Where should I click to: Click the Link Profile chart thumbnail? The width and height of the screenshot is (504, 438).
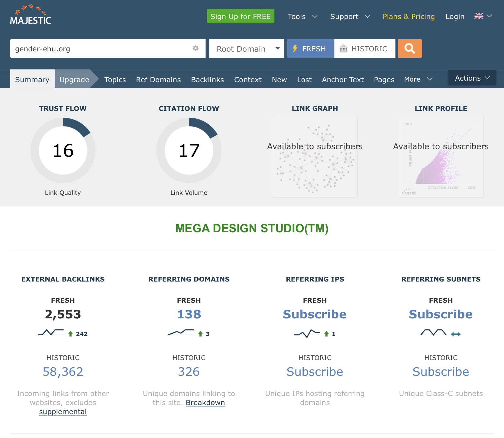pos(441,156)
